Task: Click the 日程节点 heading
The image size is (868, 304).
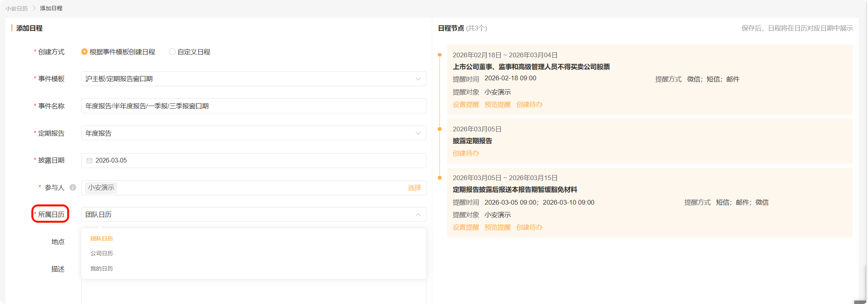Action: click(451, 28)
